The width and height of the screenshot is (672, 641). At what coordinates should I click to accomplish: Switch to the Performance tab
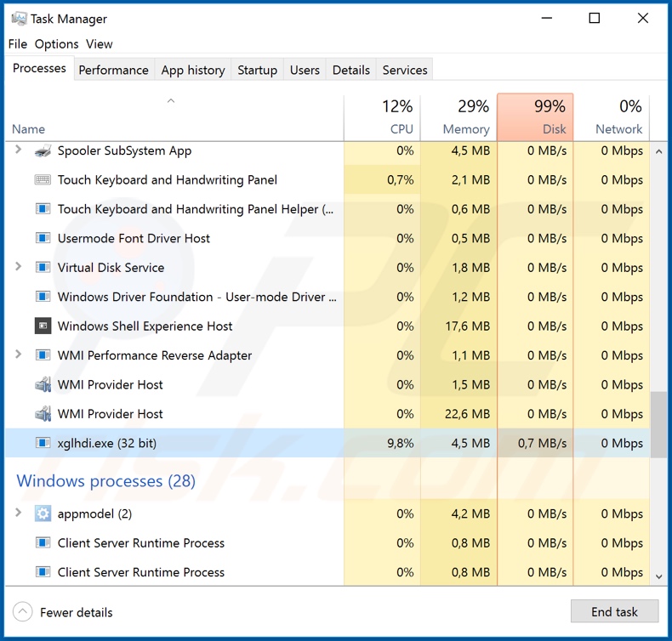[113, 70]
